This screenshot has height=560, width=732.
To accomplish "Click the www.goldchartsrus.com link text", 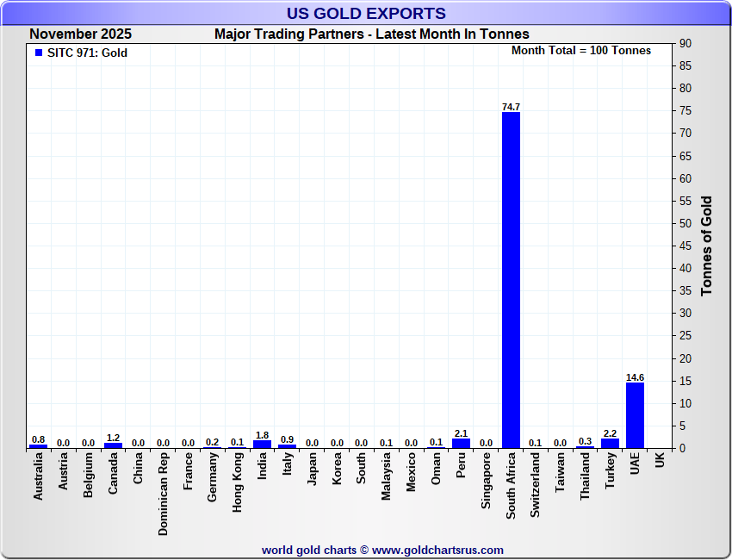I will point(437,551).
